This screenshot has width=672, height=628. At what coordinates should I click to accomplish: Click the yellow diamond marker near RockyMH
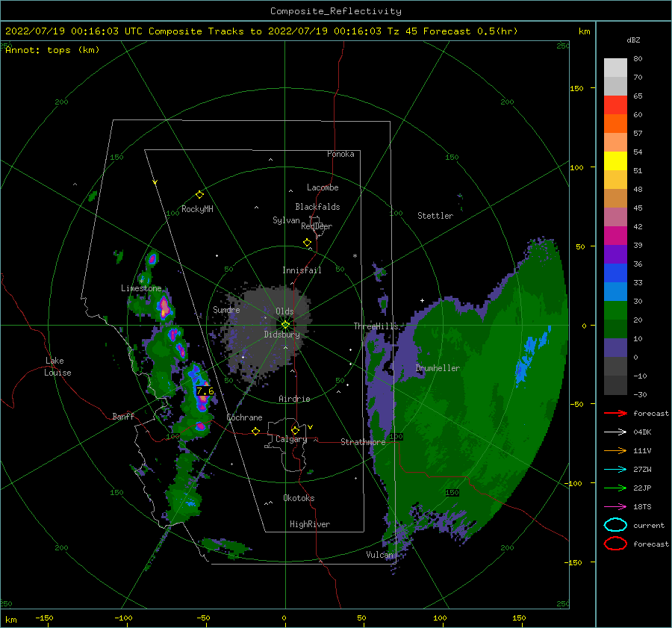199,195
